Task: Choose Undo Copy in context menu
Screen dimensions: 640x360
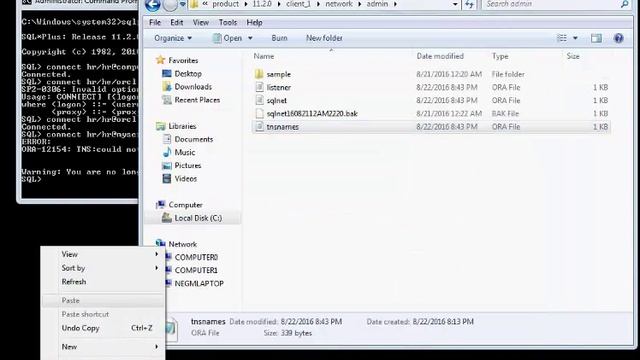Action: pyautogui.click(x=103, y=328)
